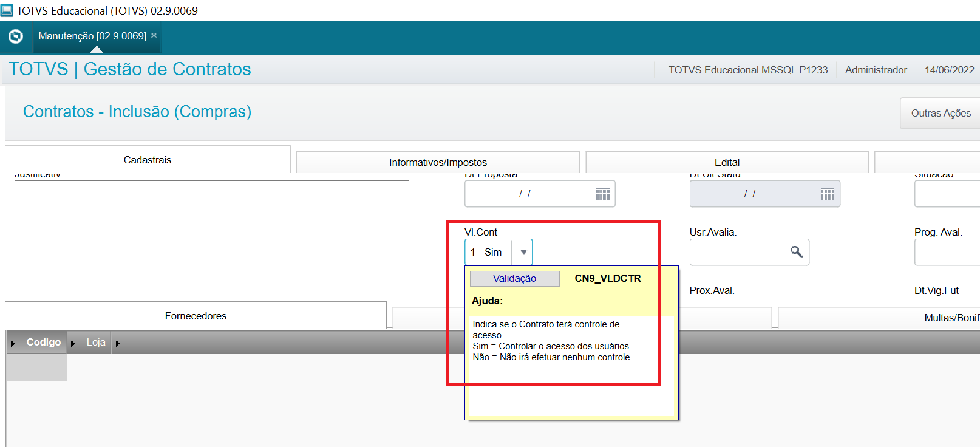Open the Outras Ações button

point(940,113)
